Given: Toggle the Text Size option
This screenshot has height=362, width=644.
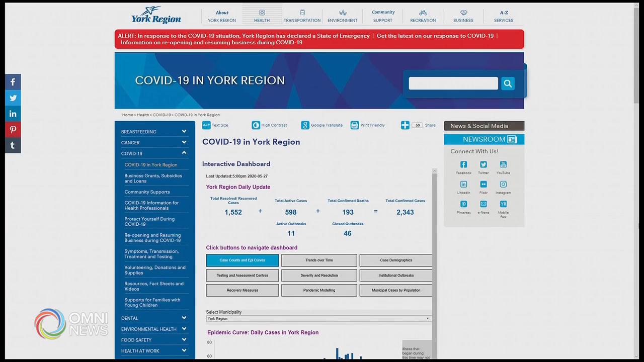Looking at the screenshot, I should [x=206, y=125].
